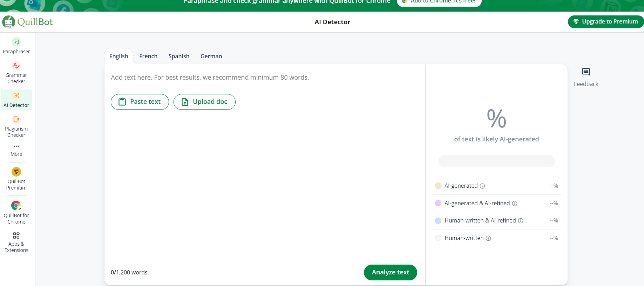Open Apps & Extensions grid icon
The image size is (644, 286).
(x=16, y=235)
